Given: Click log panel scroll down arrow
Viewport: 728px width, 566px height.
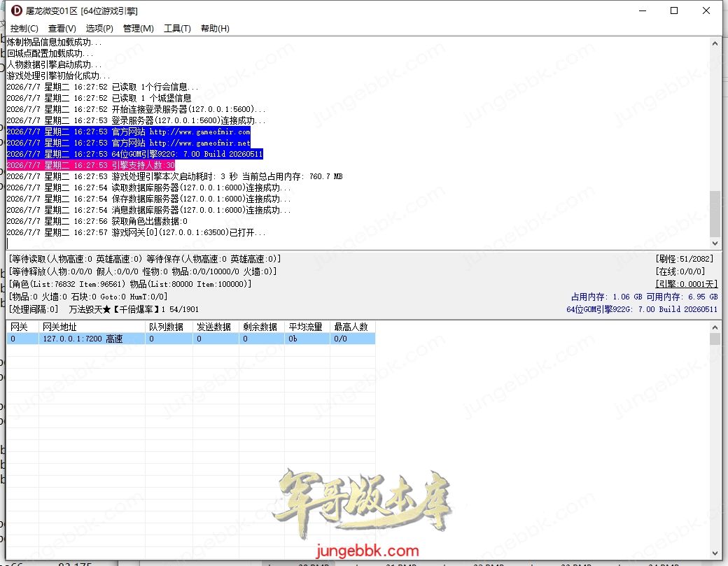Looking at the screenshot, I should coord(715,243).
